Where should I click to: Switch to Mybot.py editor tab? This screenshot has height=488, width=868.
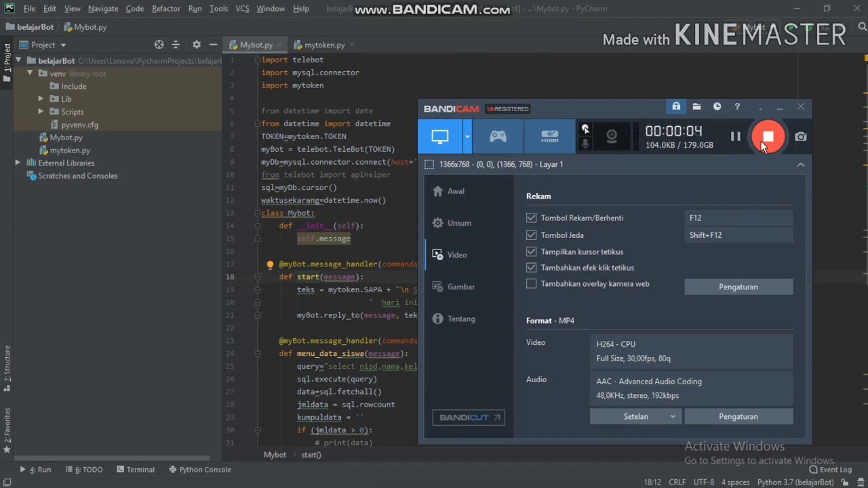point(256,45)
